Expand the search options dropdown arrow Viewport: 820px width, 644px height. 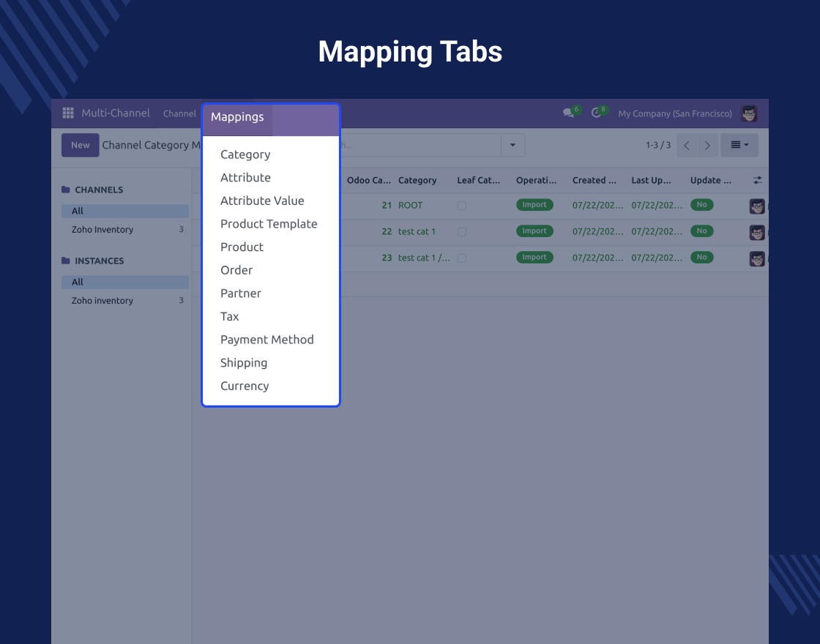[x=512, y=146]
